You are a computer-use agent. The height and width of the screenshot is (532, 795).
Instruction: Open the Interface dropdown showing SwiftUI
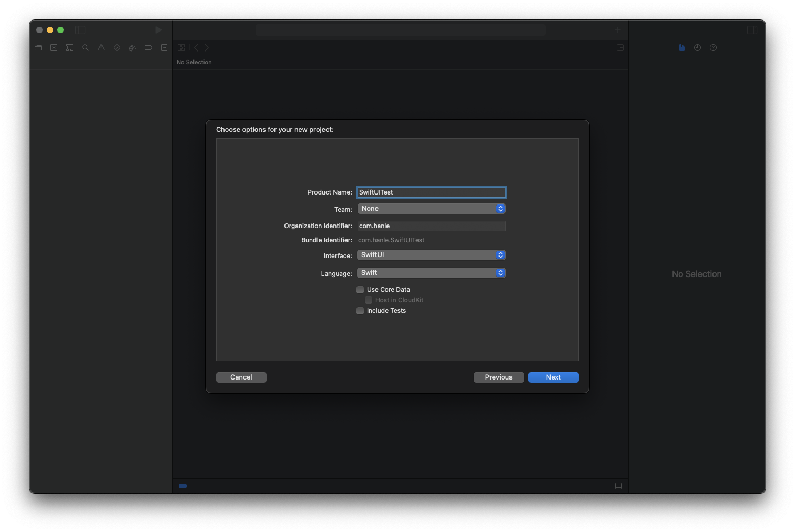pos(431,255)
